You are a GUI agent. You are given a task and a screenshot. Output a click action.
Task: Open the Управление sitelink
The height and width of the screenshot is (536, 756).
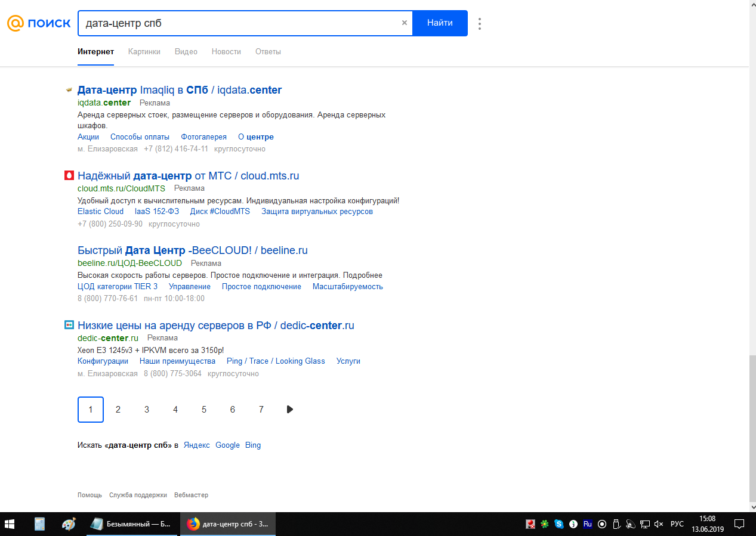point(190,287)
